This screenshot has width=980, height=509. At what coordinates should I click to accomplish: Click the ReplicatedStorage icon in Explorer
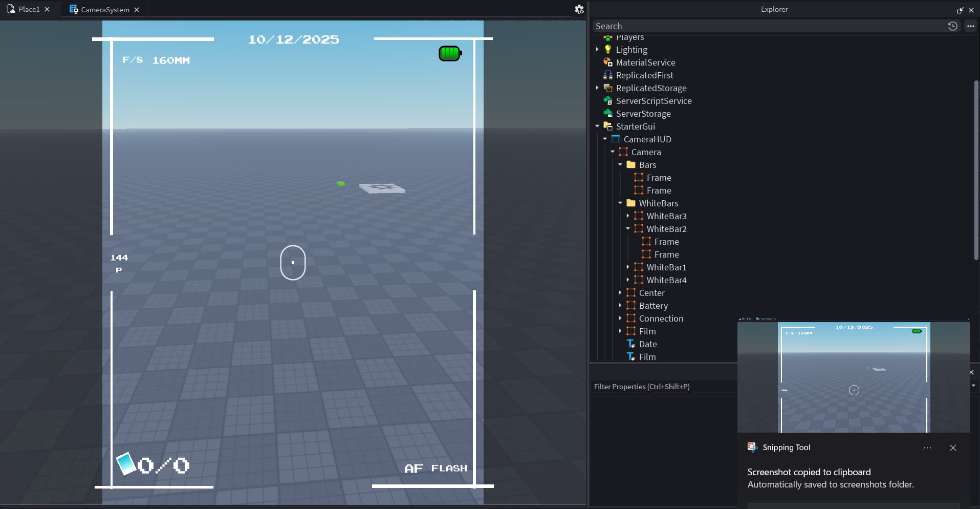[x=608, y=88]
